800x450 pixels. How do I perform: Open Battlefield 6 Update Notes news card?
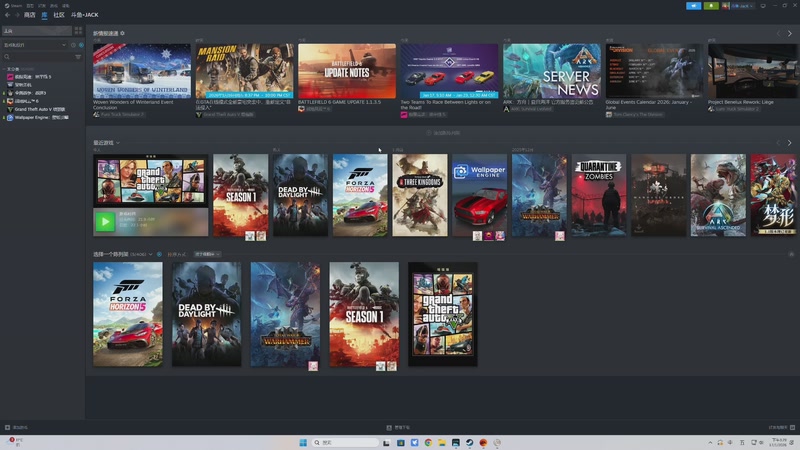[x=347, y=71]
